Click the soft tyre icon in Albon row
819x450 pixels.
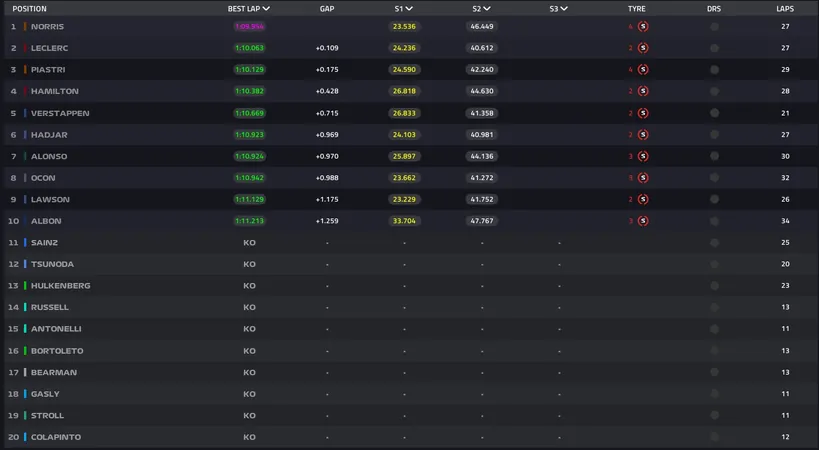tap(643, 221)
